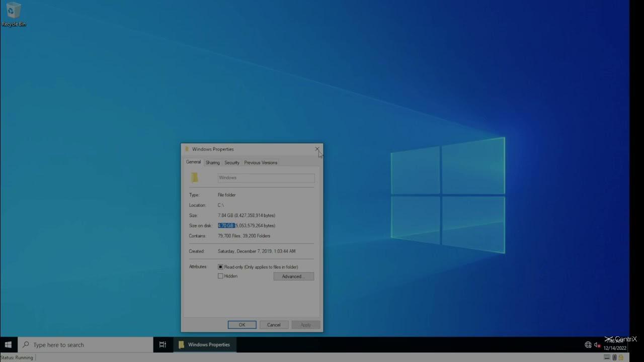Click the network globe icon in system tray
Screen dimensions: 644x362
588,345
